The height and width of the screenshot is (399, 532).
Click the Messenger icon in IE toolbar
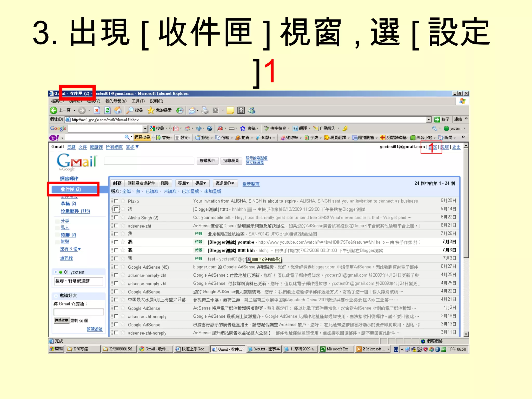(x=251, y=110)
